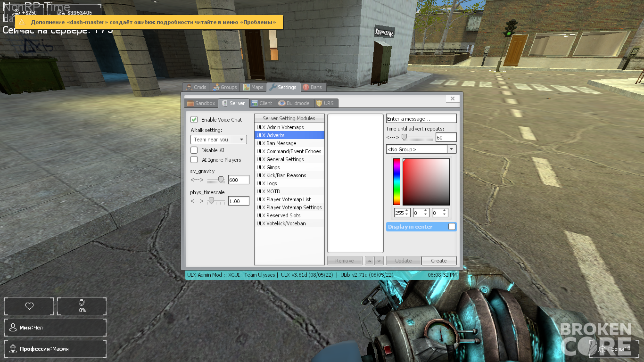This screenshot has width=644, height=362.
Task: Select ULX Ban Message module
Action: (x=289, y=143)
